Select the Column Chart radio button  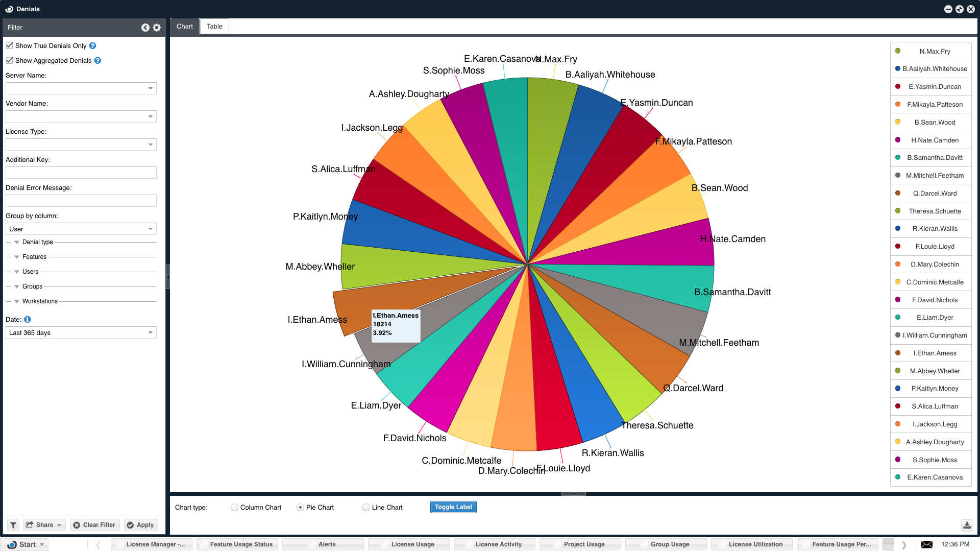coord(234,508)
